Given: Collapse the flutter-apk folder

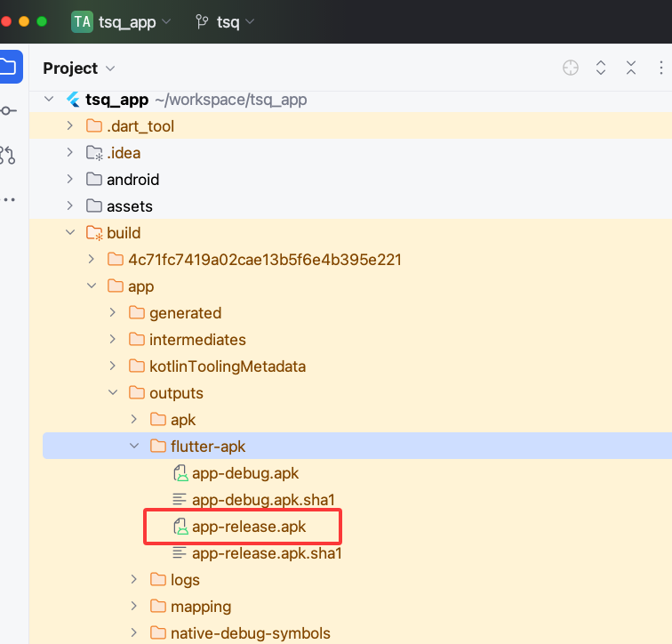Looking at the screenshot, I should (134, 447).
